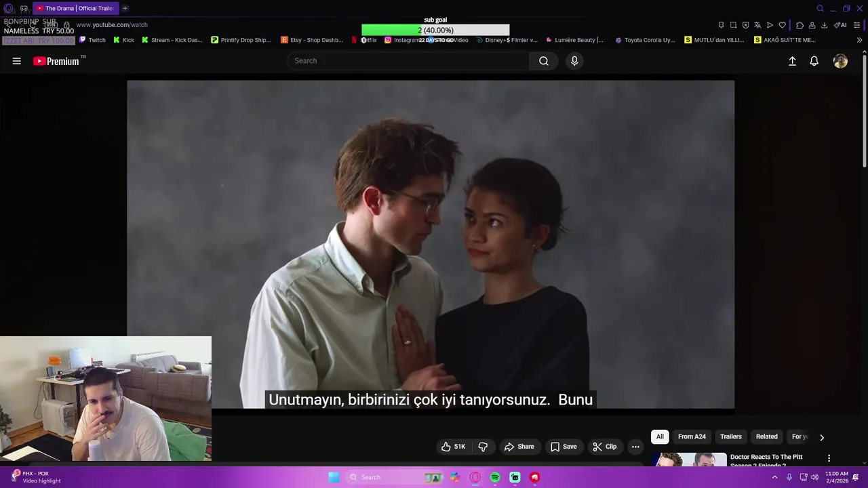Open the Kick bookmark
This screenshot has height=488, width=868.
pos(123,40)
